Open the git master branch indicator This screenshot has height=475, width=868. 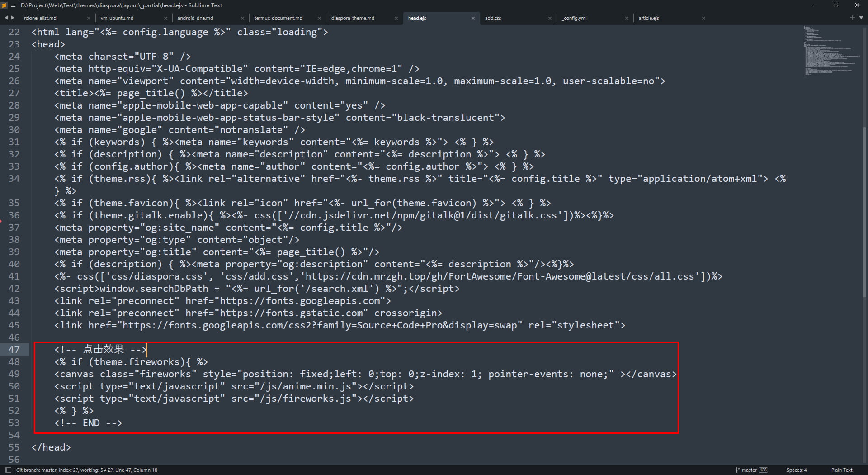(x=751, y=470)
